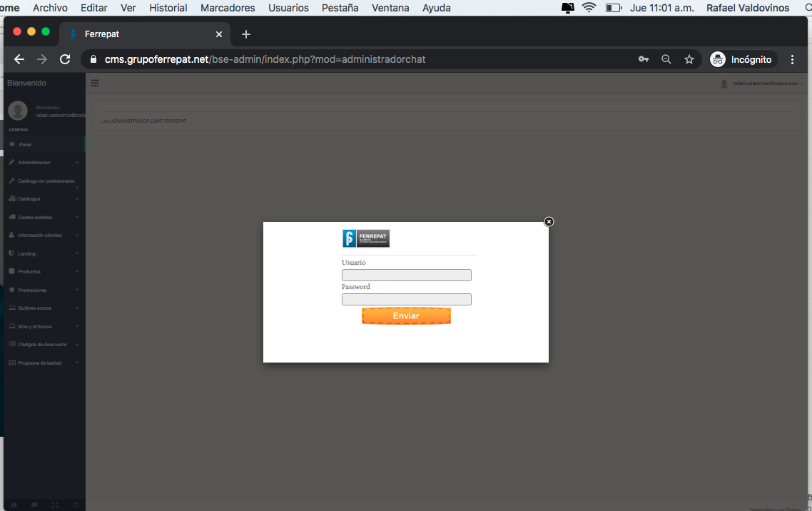The height and width of the screenshot is (511, 812).
Task: Click the Rafael Valdovinos user name in menu bar
Action: point(748,8)
